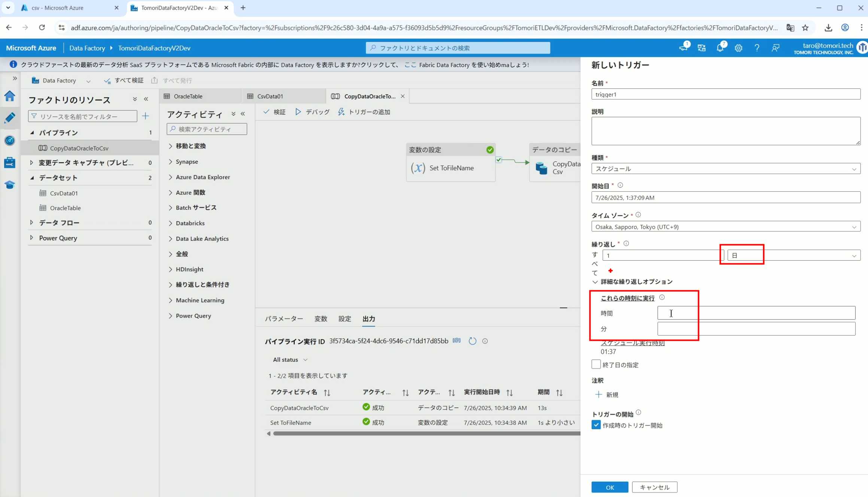Open the Monitor gauge icon in sidebar
The image size is (868, 497).
pyautogui.click(x=10, y=140)
